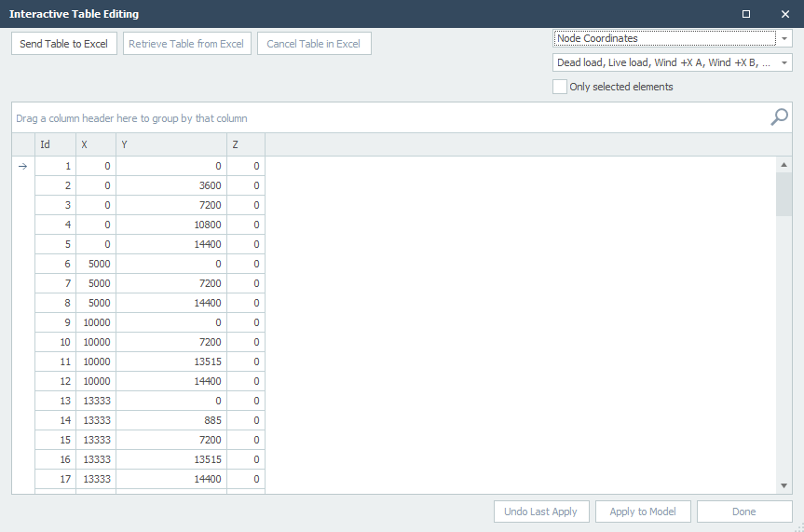Click Apply to Model button
This screenshot has height=532, width=804.
point(644,512)
